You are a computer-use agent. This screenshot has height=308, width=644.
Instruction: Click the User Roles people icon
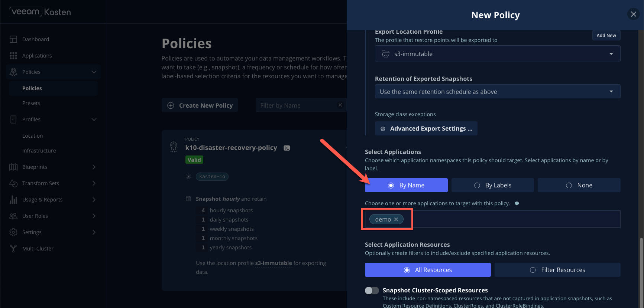(x=13, y=216)
